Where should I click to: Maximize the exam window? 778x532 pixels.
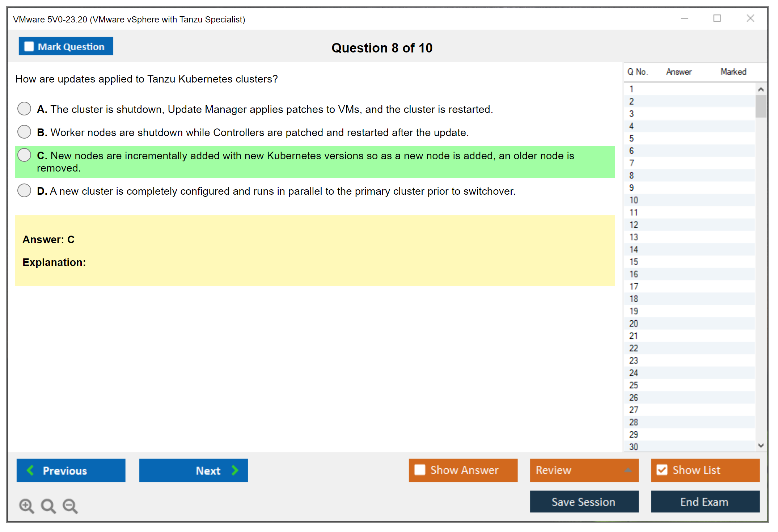coord(717,18)
